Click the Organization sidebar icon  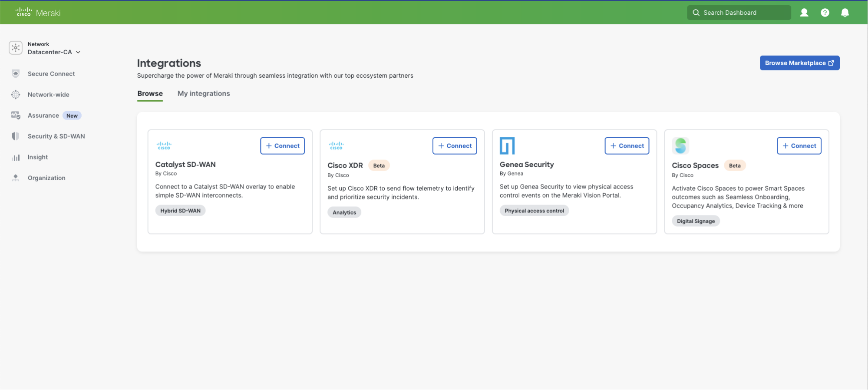(x=16, y=178)
